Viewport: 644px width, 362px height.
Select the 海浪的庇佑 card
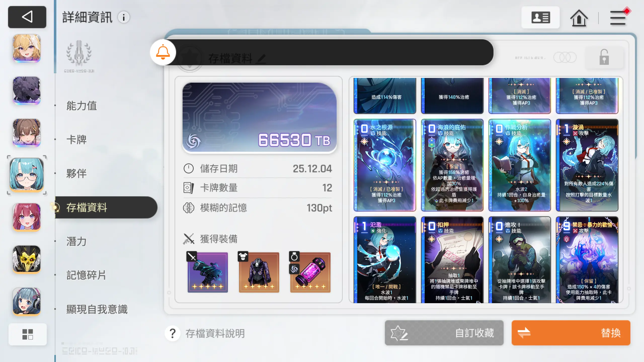point(452,165)
